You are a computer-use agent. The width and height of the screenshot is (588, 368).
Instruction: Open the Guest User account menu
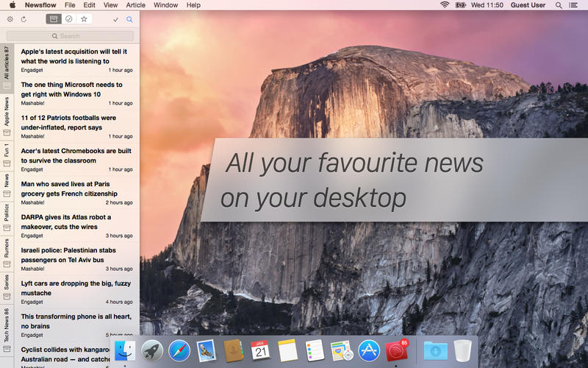528,5
